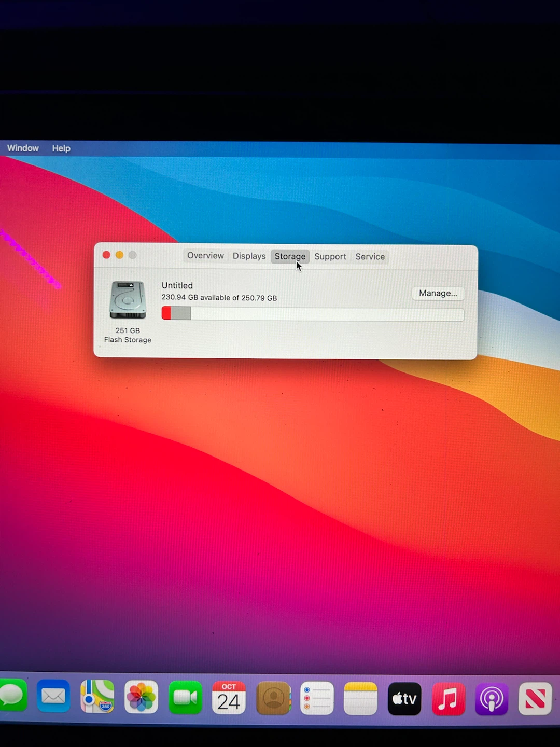Image resolution: width=560 pixels, height=747 pixels.
Task: Open the Help menu
Action: tap(61, 148)
